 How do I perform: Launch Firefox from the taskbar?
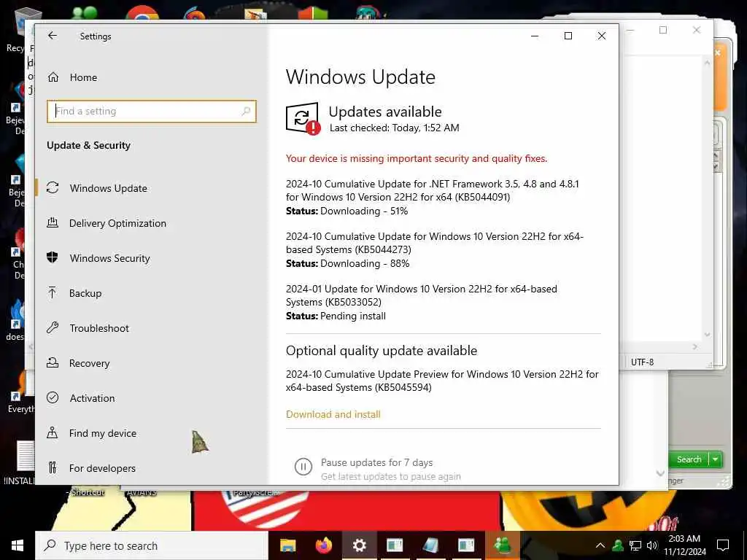coord(323,545)
